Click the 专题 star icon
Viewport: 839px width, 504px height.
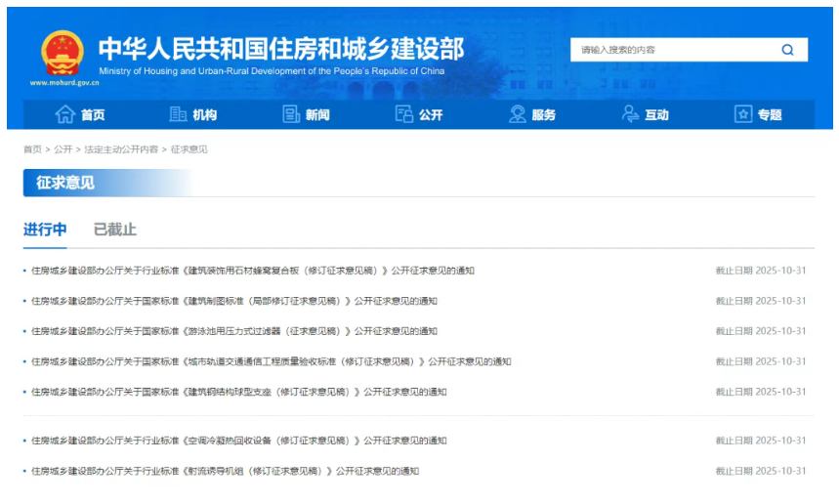pos(743,114)
